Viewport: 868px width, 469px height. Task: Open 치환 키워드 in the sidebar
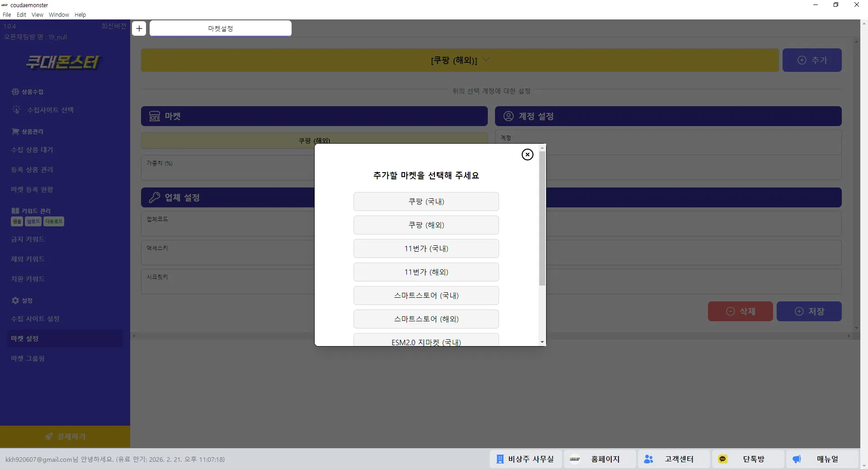pyautogui.click(x=28, y=279)
